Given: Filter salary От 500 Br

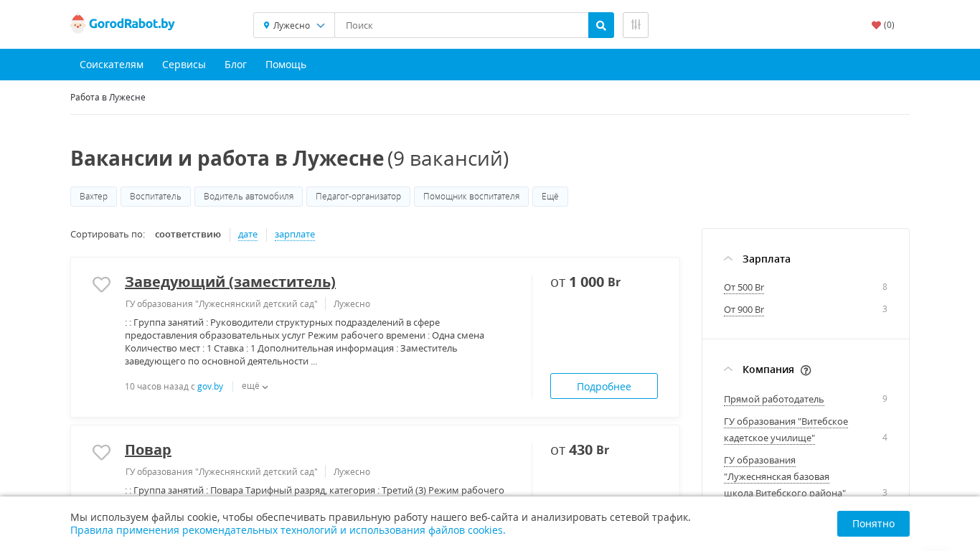Looking at the screenshot, I should [x=744, y=288].
